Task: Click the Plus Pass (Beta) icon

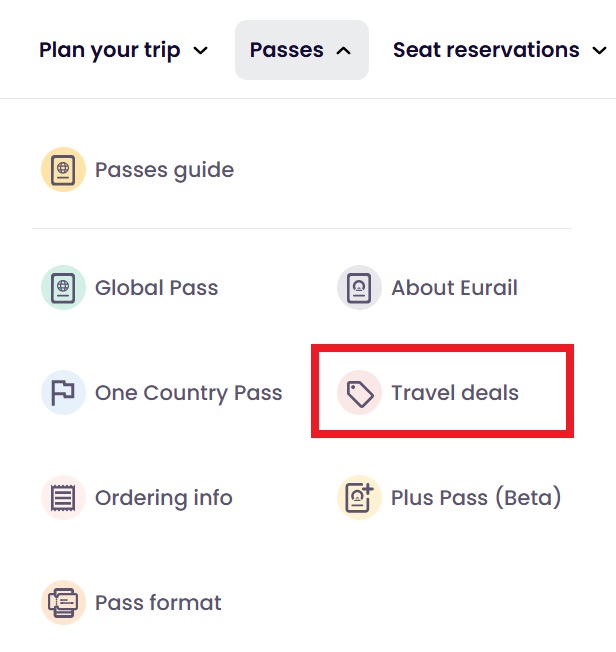Action: 359,498
